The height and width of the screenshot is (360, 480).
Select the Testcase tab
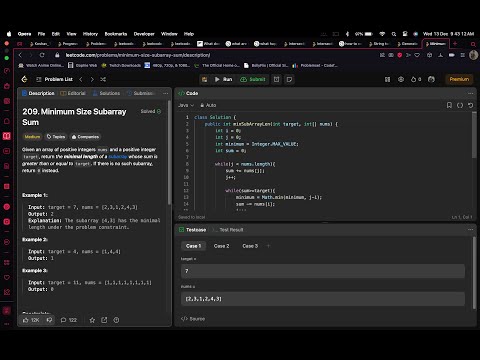click(193, 230)
